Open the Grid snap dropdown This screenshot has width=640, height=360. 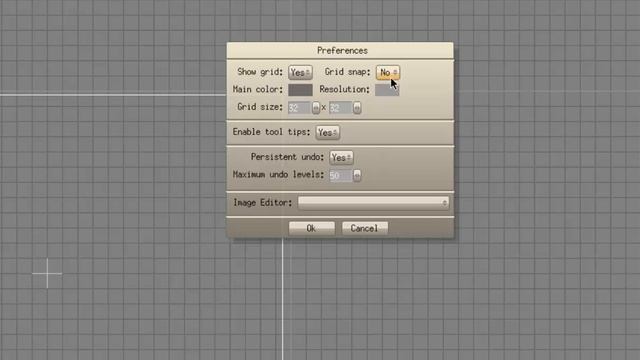[388, 73]
